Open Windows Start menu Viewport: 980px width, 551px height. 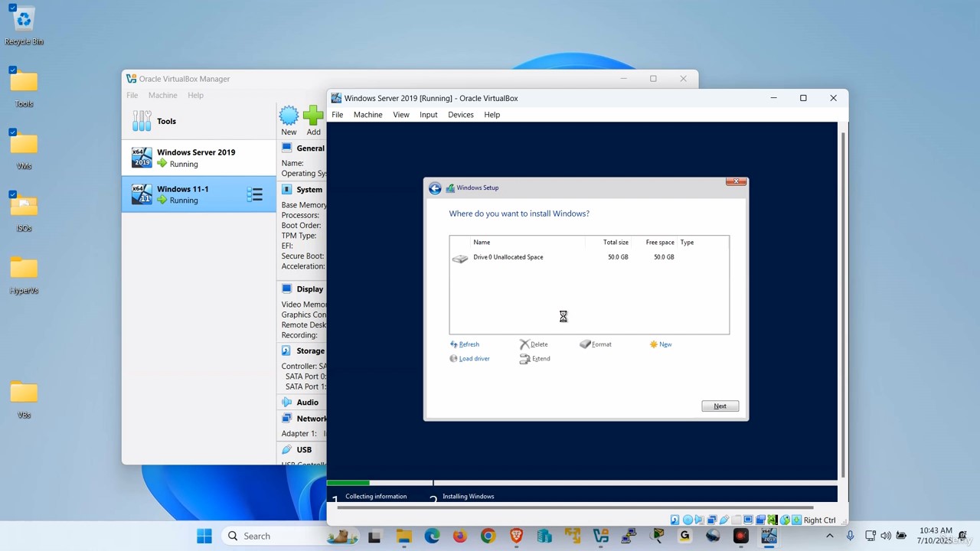[204, 536]
